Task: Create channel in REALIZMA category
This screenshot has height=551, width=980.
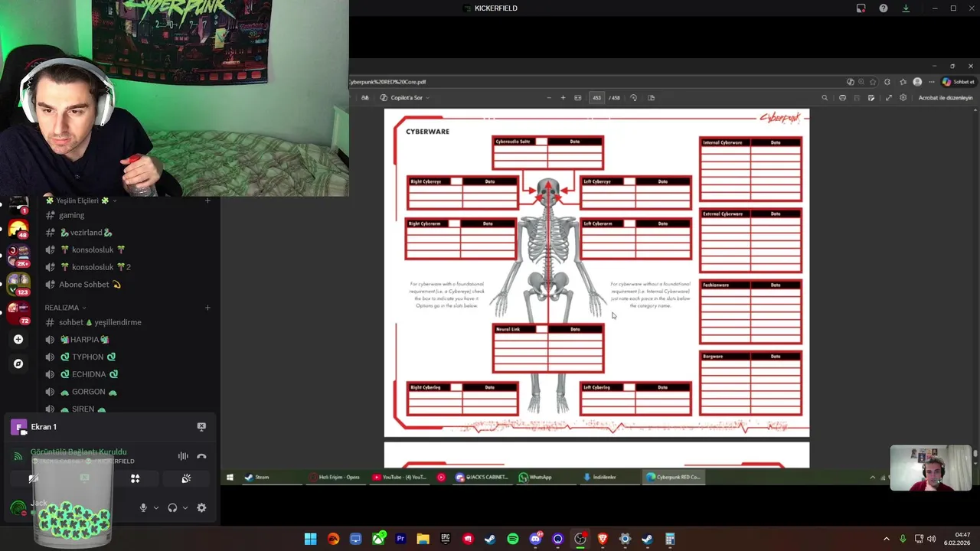Action: (207, 308)
